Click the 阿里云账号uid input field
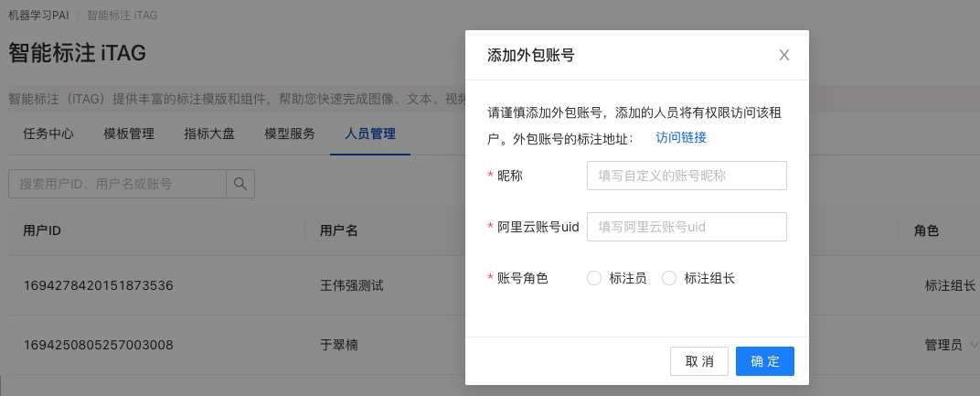 click(x=687, y=227)
